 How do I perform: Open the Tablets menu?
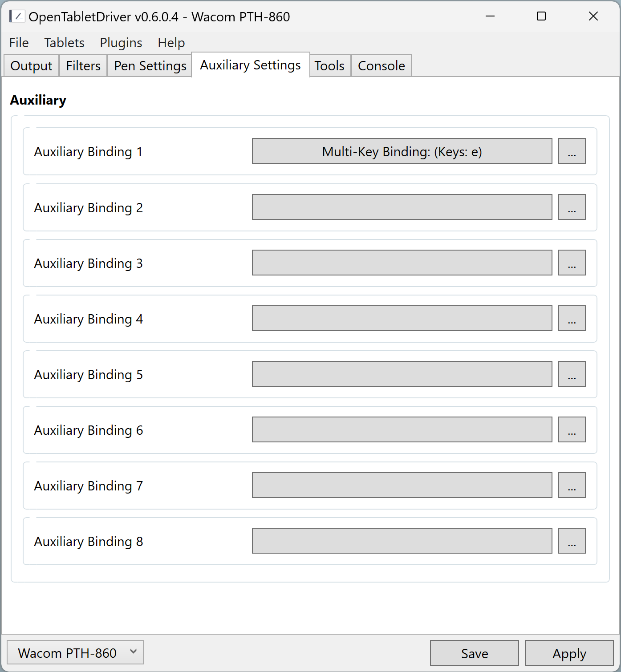pyautogui.click(x=64, y=43)
